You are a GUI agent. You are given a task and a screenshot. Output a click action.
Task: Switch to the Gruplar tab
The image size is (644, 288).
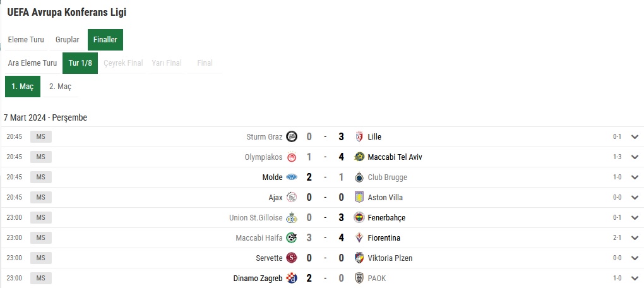coord(68,40)
